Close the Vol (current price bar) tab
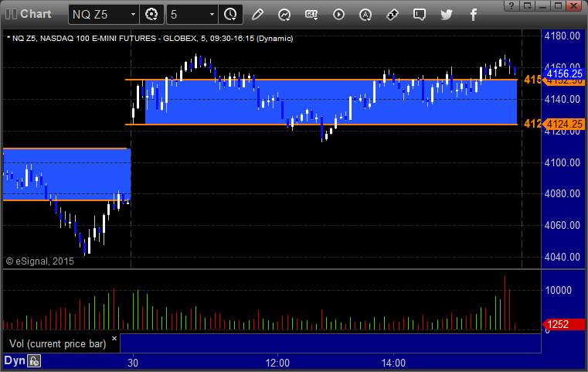 (x=114, y=338)
